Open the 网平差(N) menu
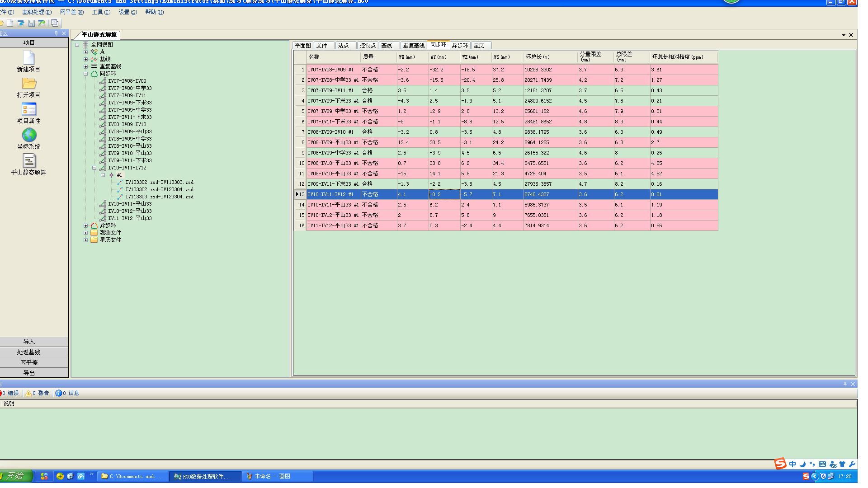The height and width of the screenshot is (488, 868). (72, 12)
